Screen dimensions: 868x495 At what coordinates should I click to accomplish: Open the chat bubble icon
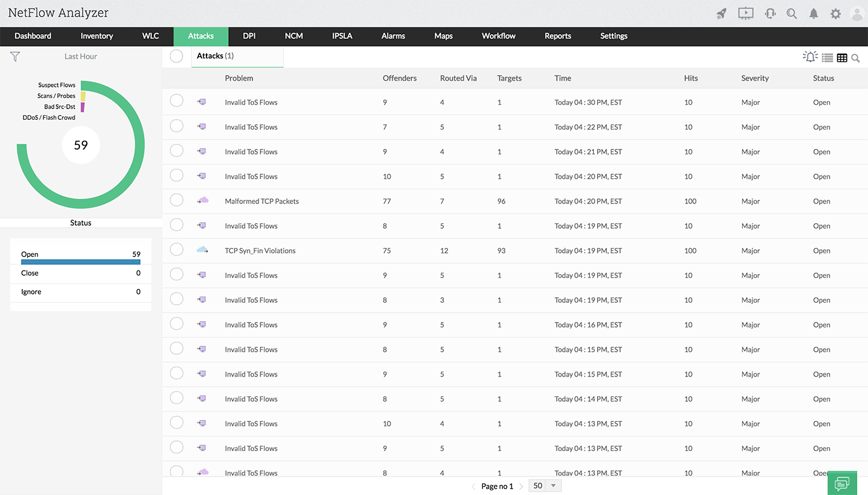[842, 483]
